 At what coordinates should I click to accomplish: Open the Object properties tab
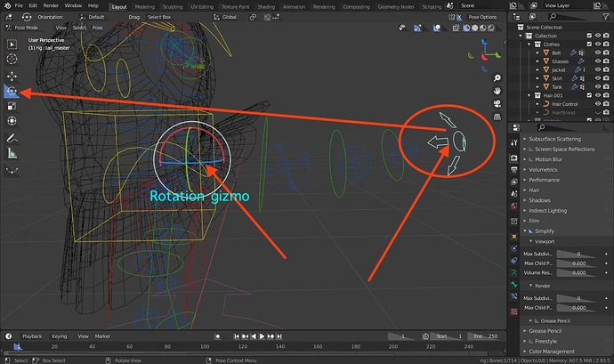pyautogui.click(x=514, y=236)
